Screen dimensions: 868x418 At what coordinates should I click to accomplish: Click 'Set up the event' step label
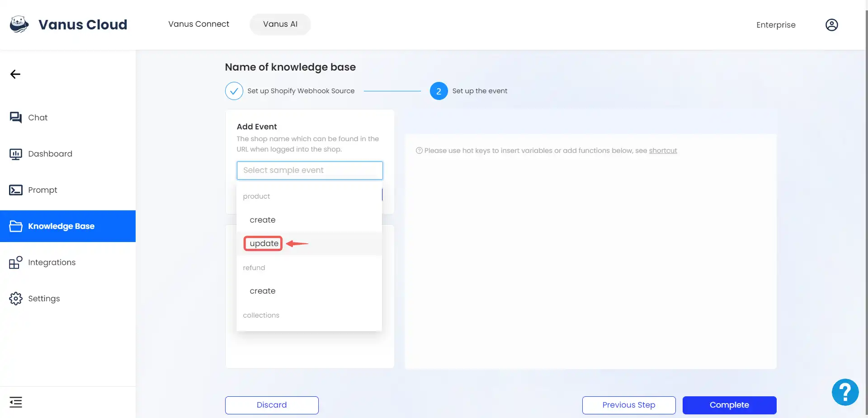coord(480,91)
